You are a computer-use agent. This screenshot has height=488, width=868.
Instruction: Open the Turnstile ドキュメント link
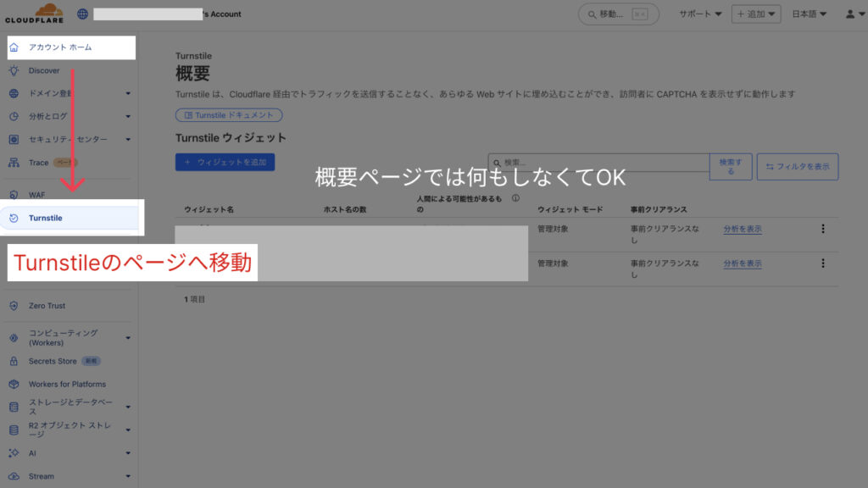click(x=229, y=115)
